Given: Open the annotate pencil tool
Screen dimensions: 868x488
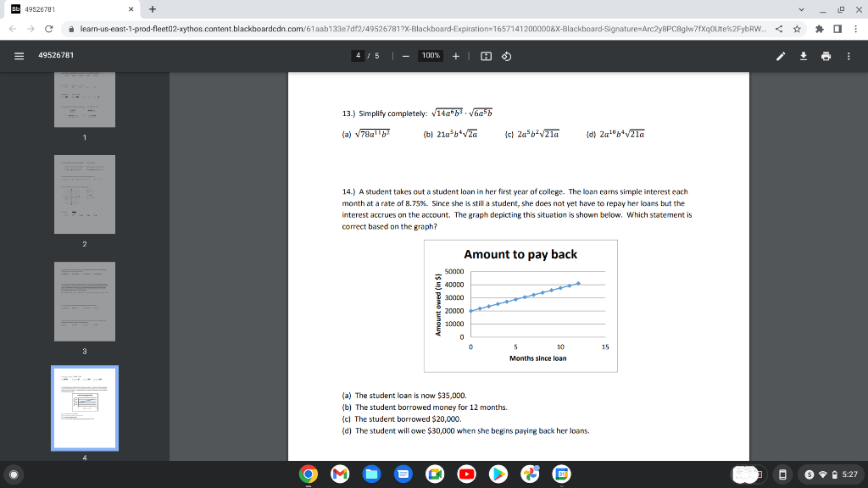Looking at the screenshot, I should [x=781, y=56].
